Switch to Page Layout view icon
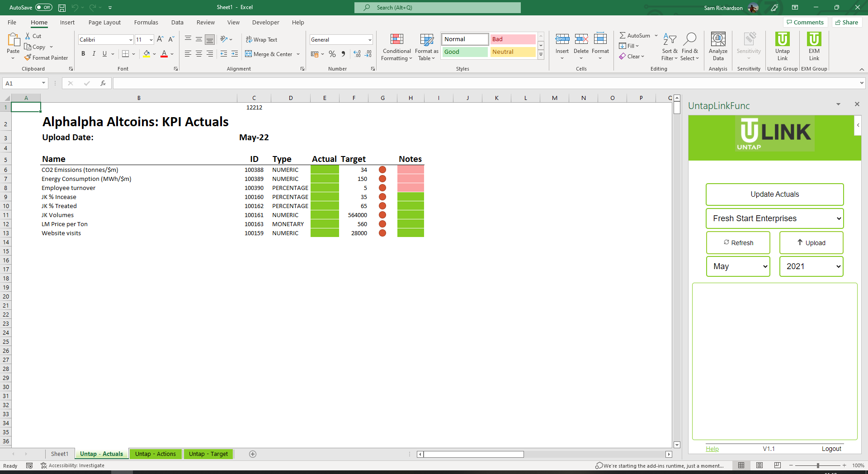Viewport: 868px width, 474px height. (759, 465)
